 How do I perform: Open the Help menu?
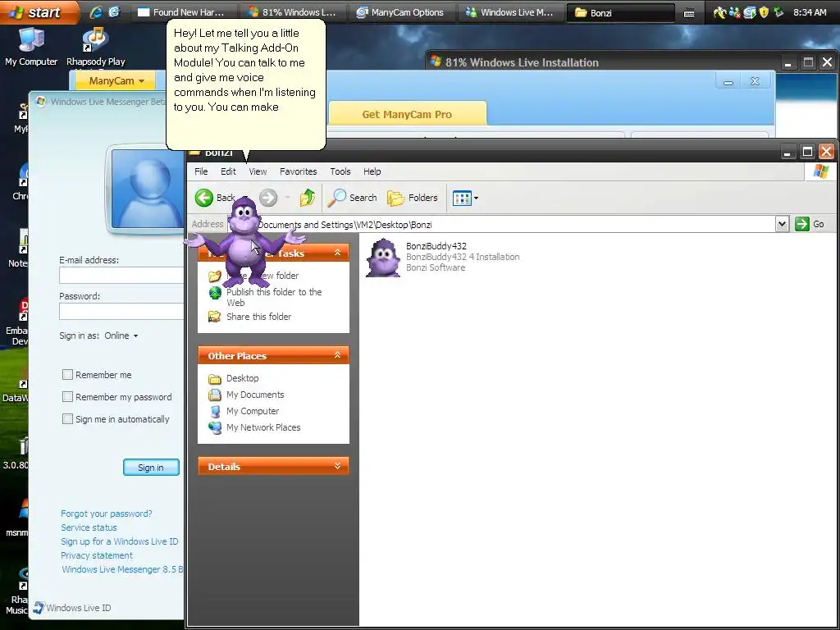[x=372, y=171]
